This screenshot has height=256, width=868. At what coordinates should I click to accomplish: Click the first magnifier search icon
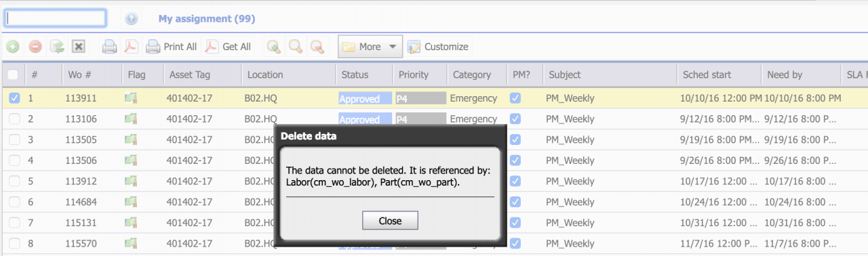pyautogui.click(x=273, y=47)
